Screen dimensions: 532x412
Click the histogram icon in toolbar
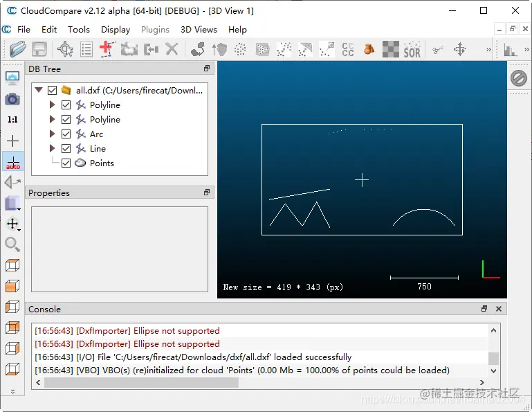510,50
